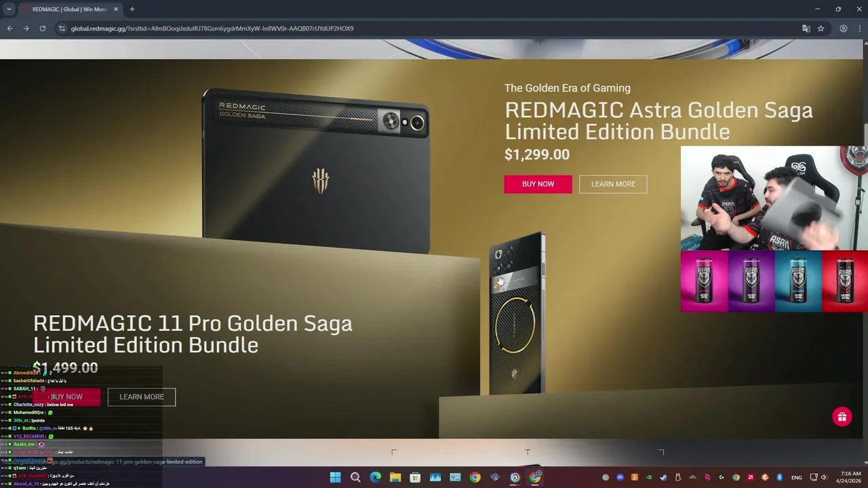Open the Chrome profile icon

point(844,28)
